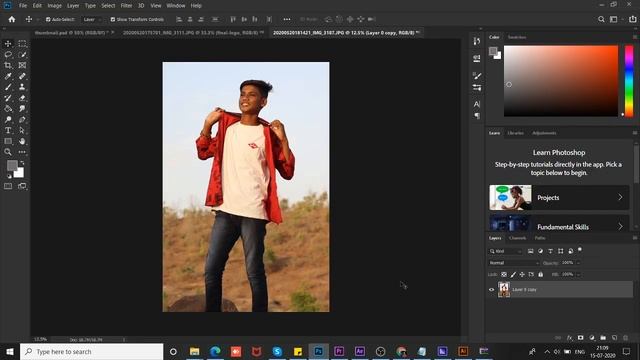Screen dimensions: 640x360
Task: Reset to default foreground and background colors
Action: (9, 176)
